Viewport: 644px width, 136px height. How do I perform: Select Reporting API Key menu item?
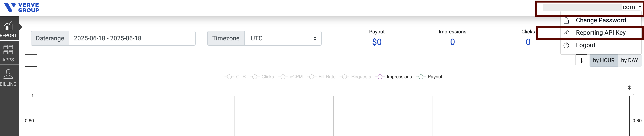click(x=600, y=33)
